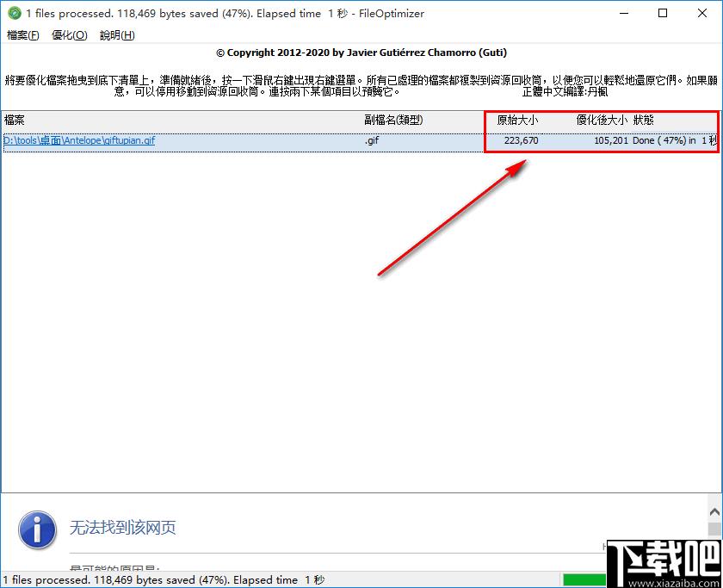Open the 檔案(F) menu
This screenshot has height=588, width=723.
[x=22, y=35]
